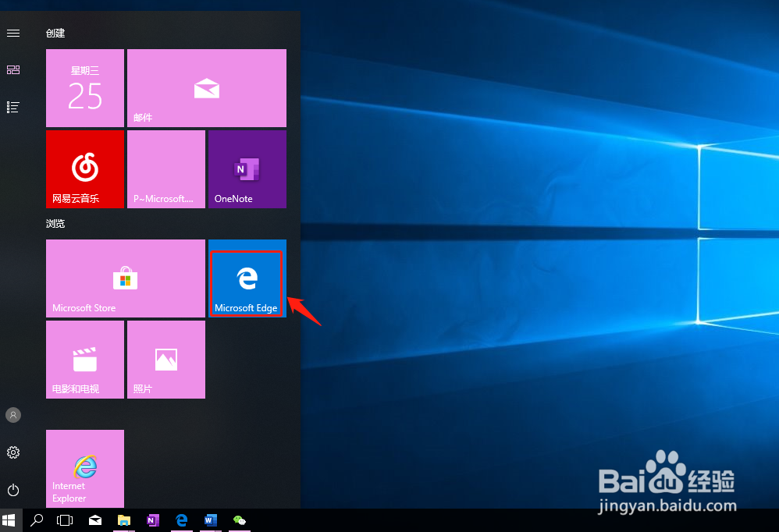Click the Windows Start button
779x532 pixels.
point(9,520)
